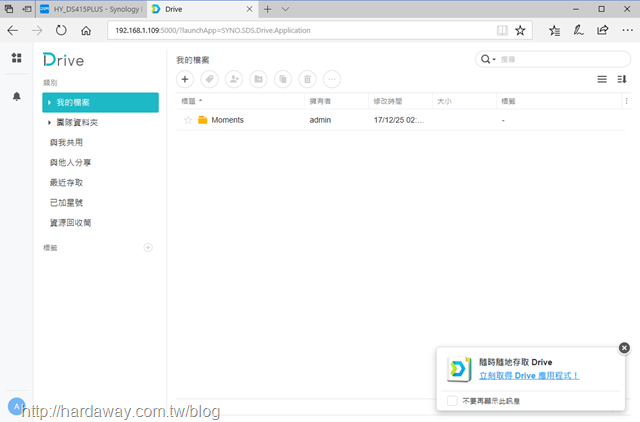Share this page icon
This screenshot has height=422, width=640.
pos(602,30)
